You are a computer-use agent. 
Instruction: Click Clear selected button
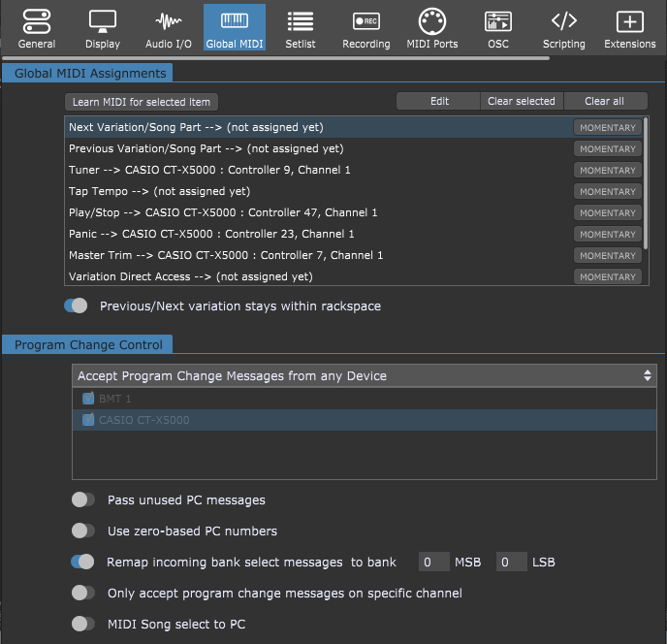[522, 101]
